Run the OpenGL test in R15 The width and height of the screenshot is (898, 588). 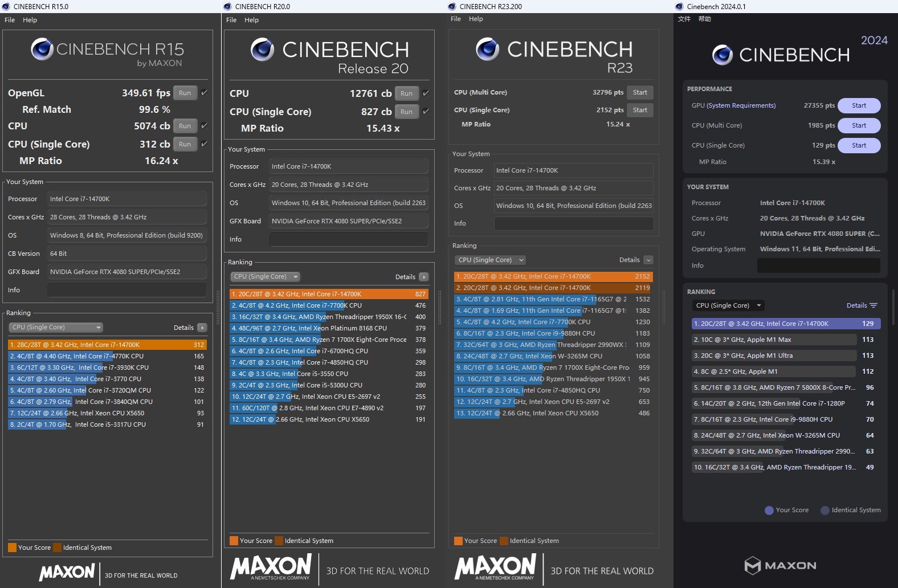pos(185,93)
